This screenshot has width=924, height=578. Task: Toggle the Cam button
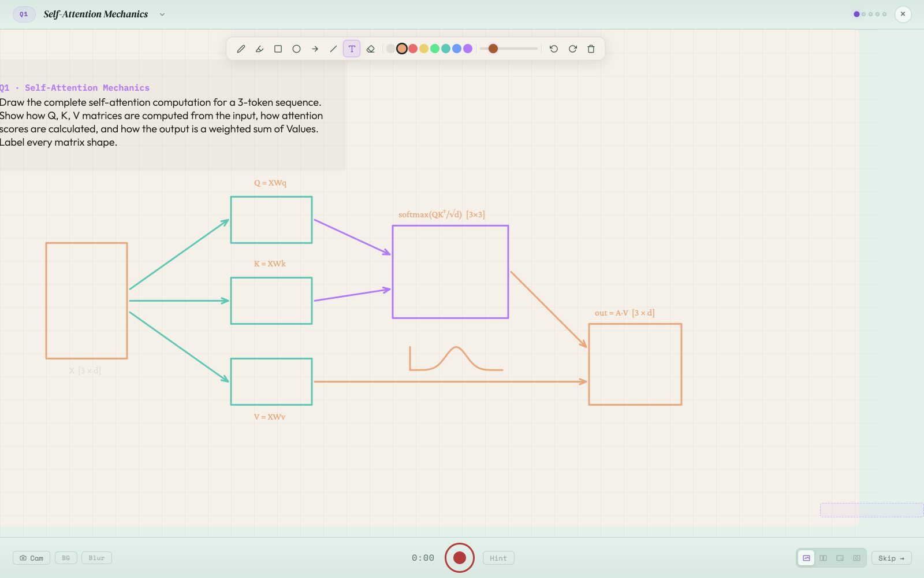tap(31, 558)
